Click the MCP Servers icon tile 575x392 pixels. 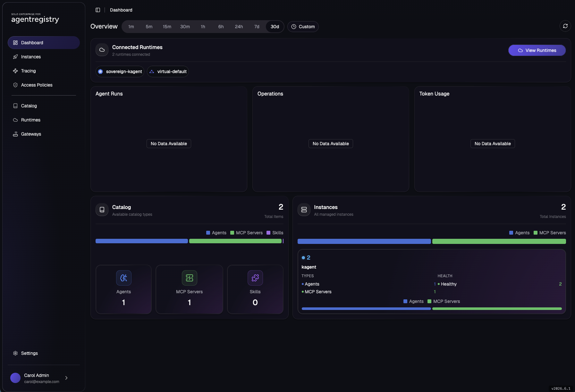tap(189, 278)
